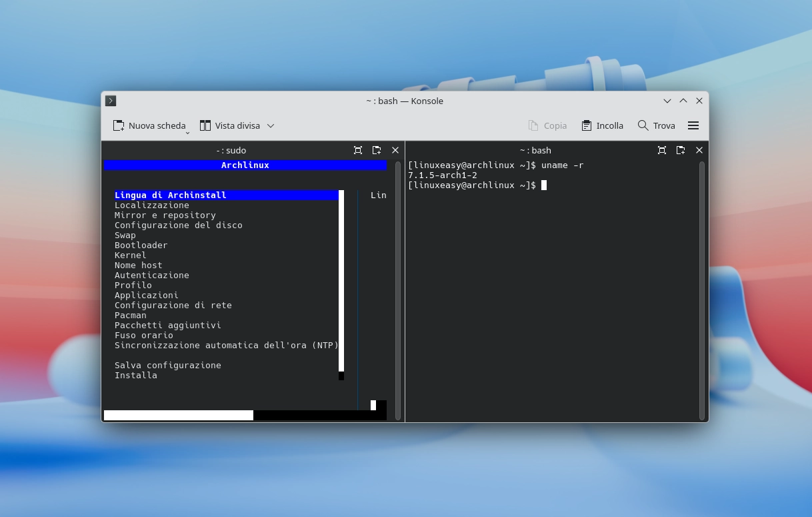Select the Kernel menu entry
Image resolution: width=812 pixels, height=517 pixels.
point(131,255)
